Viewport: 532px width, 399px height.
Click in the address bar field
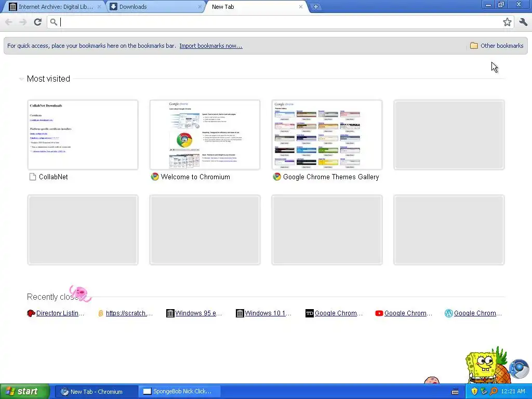280,22
